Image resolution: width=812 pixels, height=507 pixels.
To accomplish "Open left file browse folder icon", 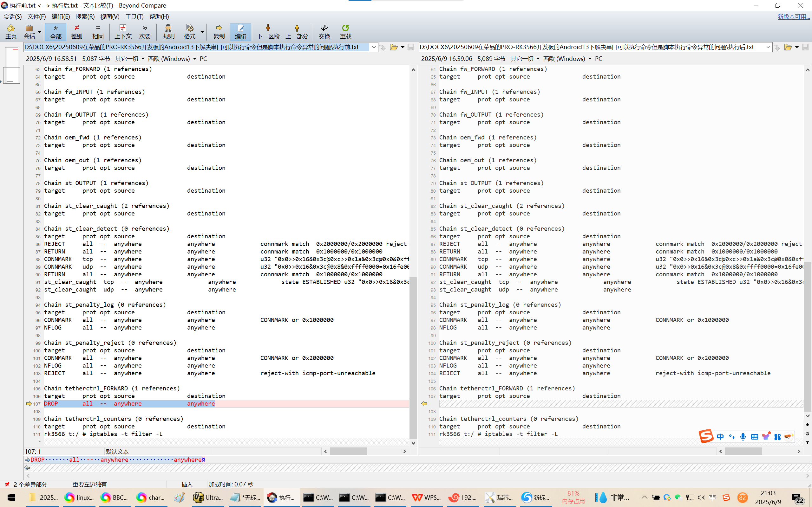I will point(394,47).
